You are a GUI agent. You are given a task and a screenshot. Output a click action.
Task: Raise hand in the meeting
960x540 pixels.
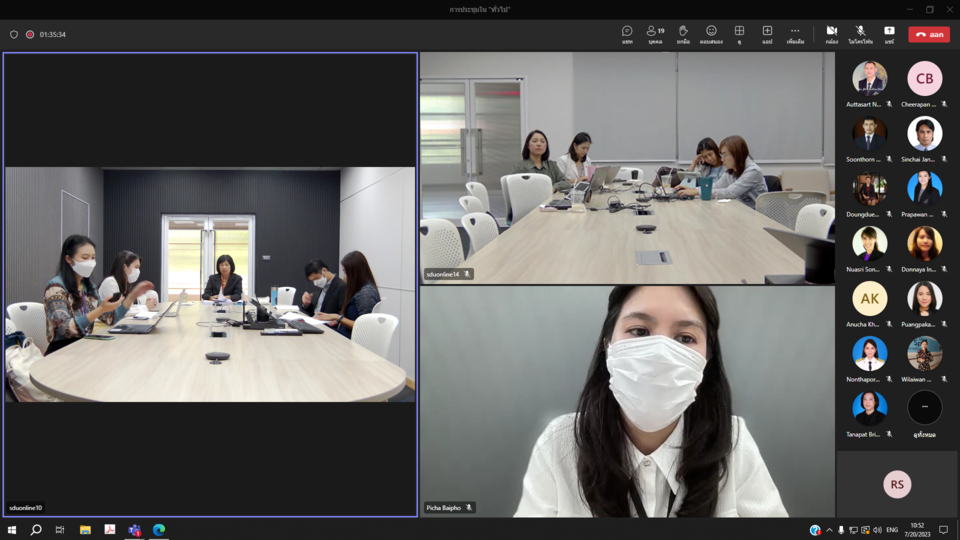click(x=683, y=34)
